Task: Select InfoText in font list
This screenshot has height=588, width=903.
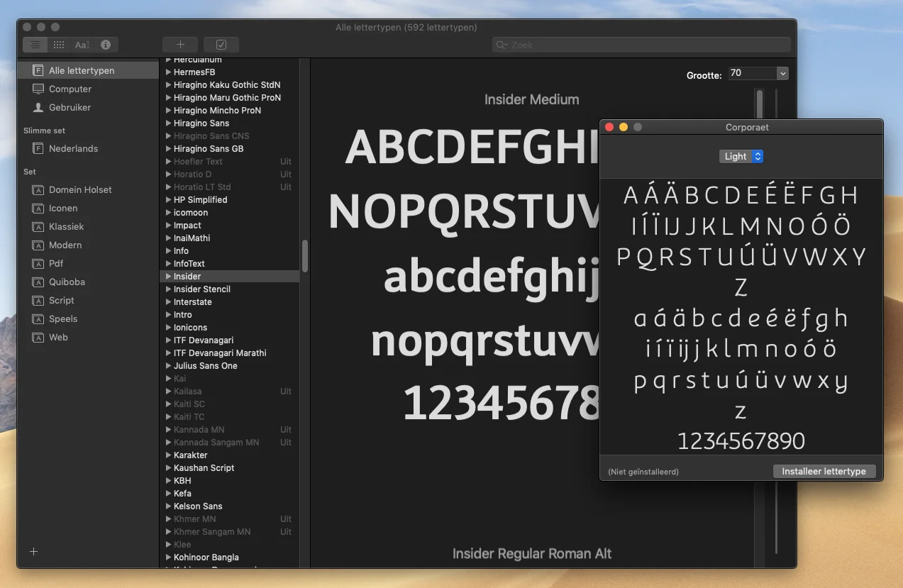Action: (x=229, y=264)
